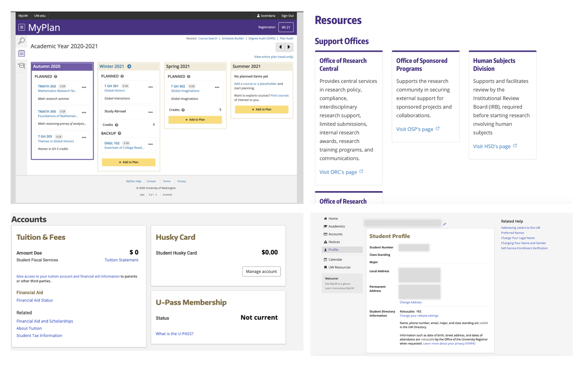The image size is (588, 369).
Task: Click What is the U-PASS? link
Action: 175,334
